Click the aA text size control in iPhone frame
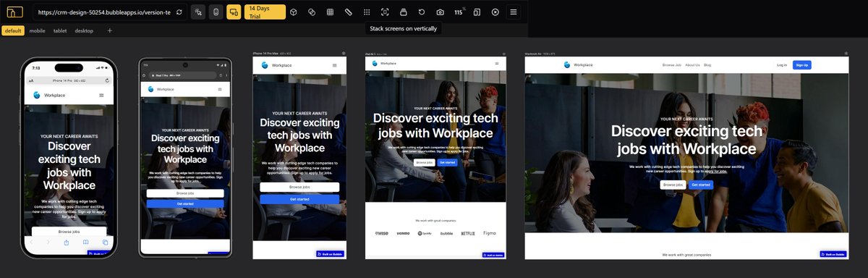Screen dimensions: 868x278 pyautogui.click(x=30, y=80)
